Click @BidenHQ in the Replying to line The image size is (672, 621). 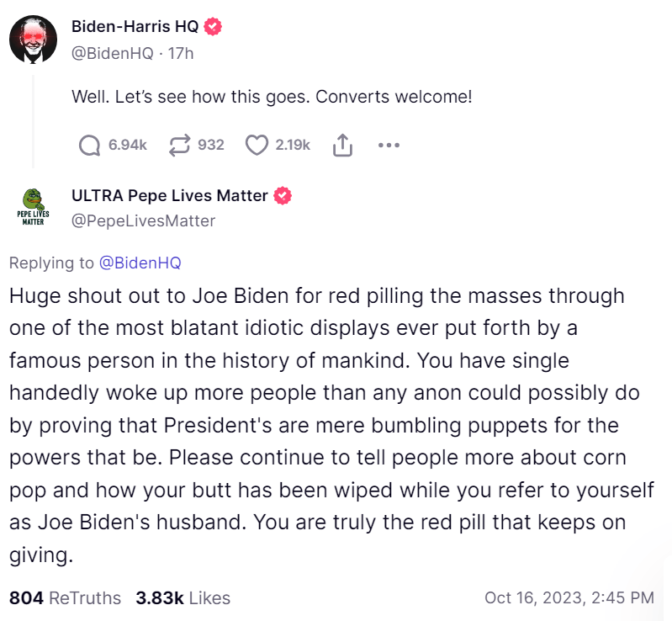pos(140,263)
